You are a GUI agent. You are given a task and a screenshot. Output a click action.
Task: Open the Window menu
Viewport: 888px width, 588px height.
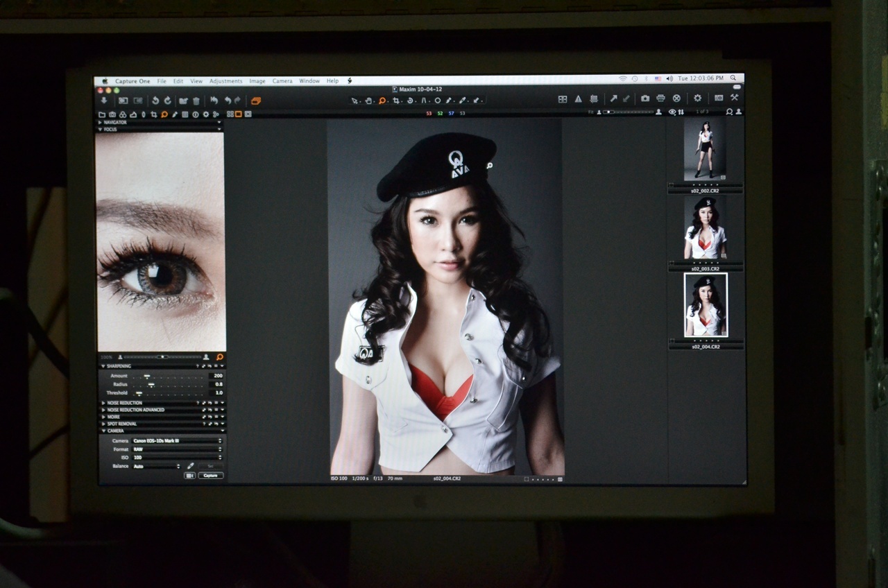tap(309, 81)
